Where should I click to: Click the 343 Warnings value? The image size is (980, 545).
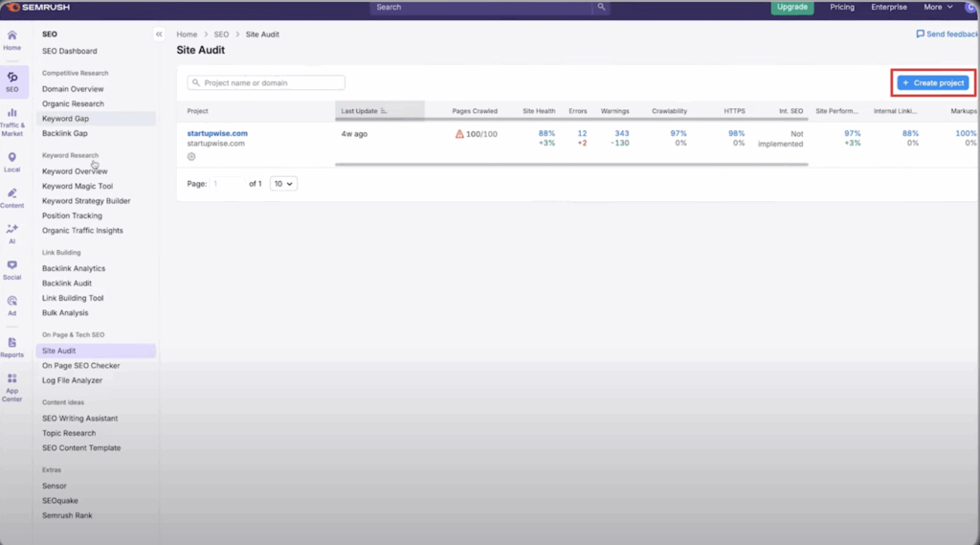[622, 133]
